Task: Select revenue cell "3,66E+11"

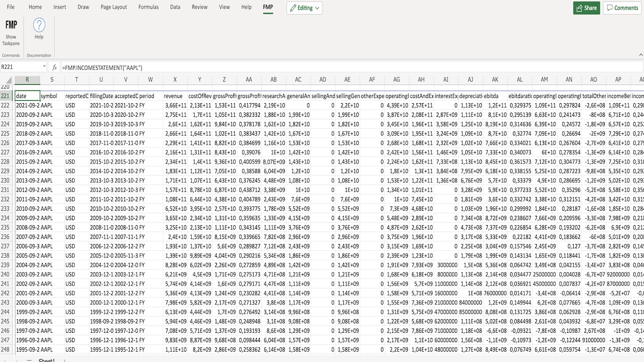Action: (x=175, y=106)
